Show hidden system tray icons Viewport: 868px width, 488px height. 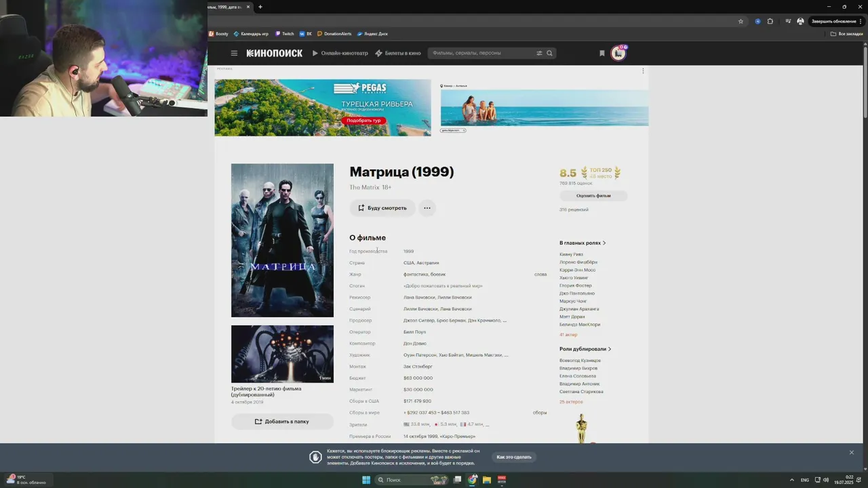(791, 480)
